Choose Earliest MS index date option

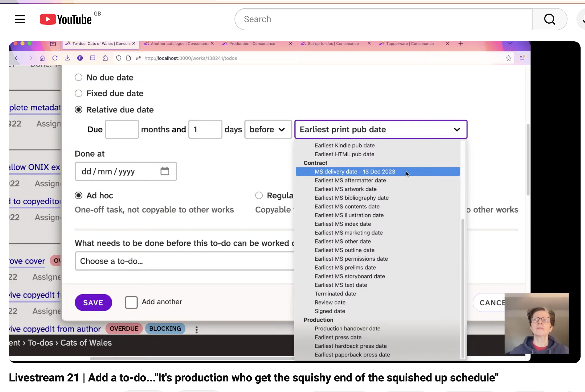pos(343,224)
